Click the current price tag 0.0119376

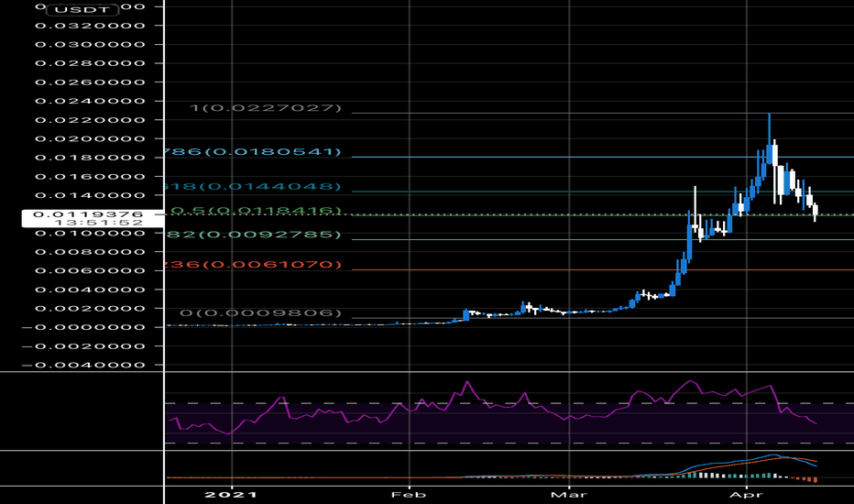pyautogui.click(x=88, y=214)
